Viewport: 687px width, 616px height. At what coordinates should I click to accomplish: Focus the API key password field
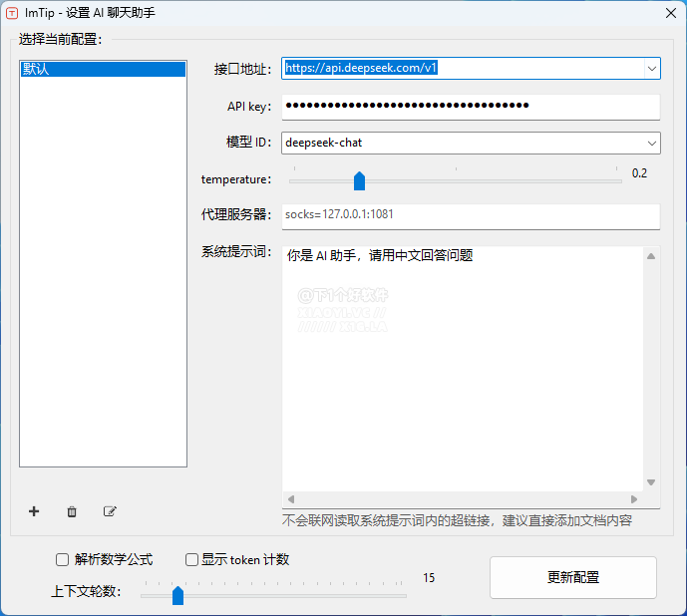pyautogui.click(x=471, y=106)
